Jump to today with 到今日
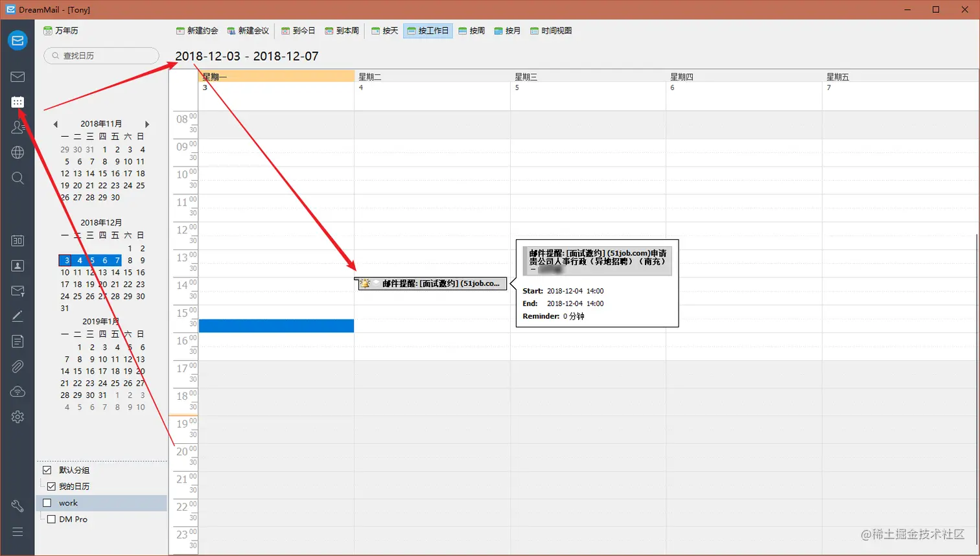 click(298, 30)
